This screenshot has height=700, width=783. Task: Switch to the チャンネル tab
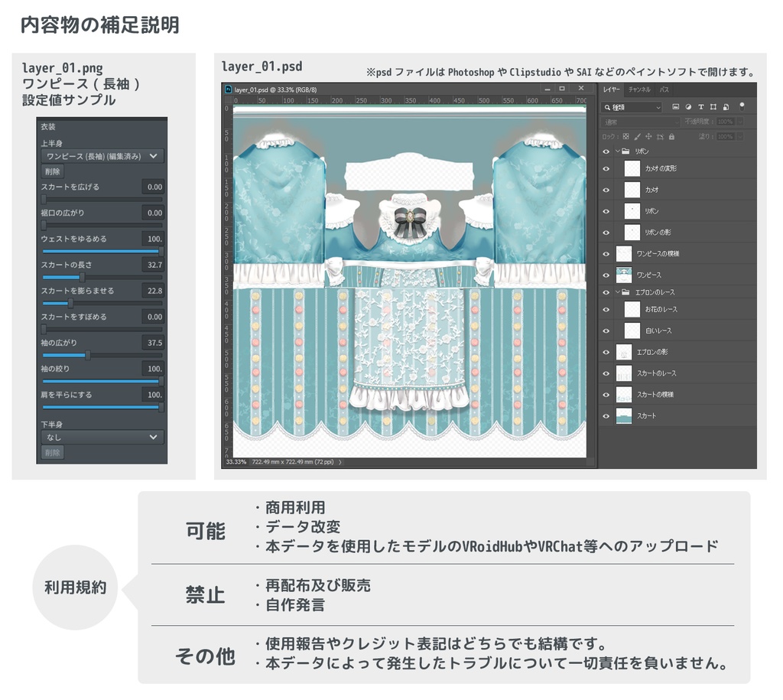tap(639, 90)
